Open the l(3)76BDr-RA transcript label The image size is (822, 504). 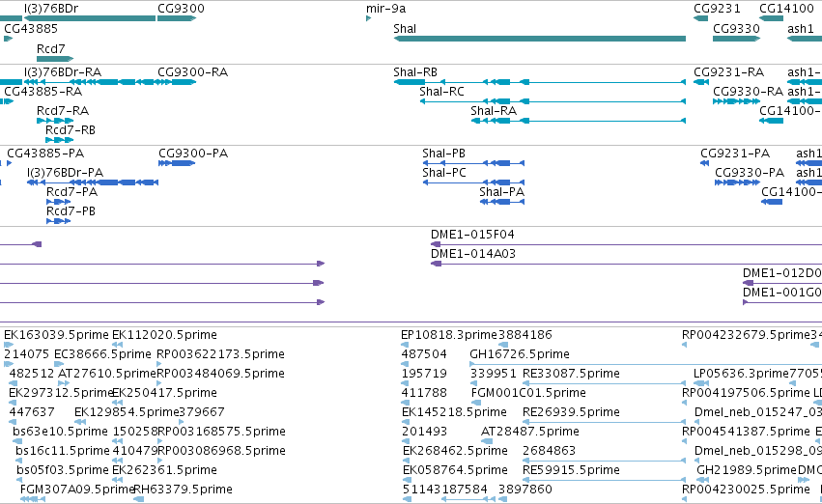pyautogui.click(x=63, y=71)
